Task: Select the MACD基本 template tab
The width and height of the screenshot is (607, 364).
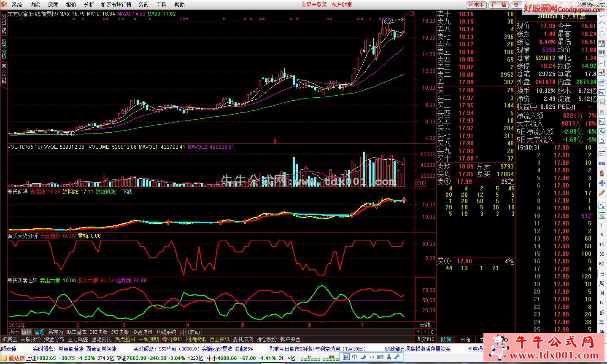Action: pos(76,332)
